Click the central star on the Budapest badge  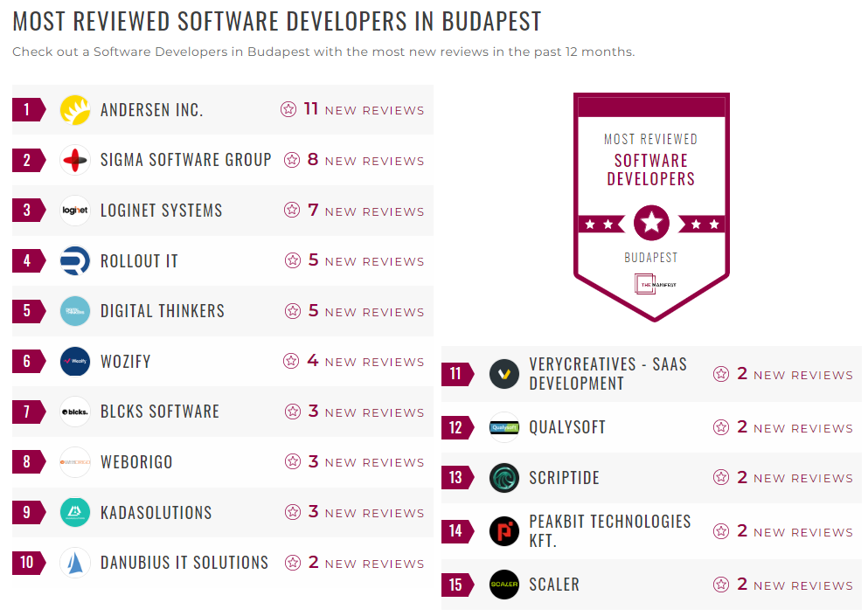[650, 222]
